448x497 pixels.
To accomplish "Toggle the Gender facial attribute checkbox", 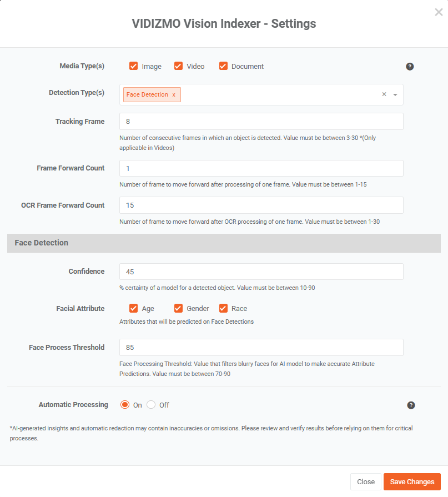I will 179,308.
